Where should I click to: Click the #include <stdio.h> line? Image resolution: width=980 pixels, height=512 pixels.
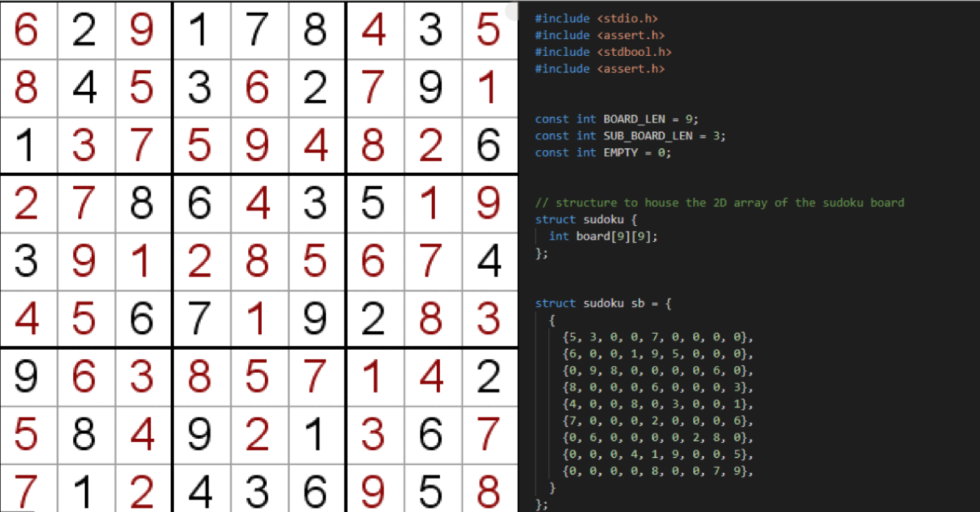[x=596, y=19]
